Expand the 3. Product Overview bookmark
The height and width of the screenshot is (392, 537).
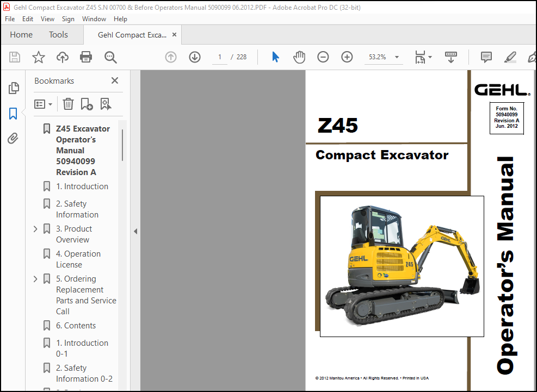click(35, 229)
